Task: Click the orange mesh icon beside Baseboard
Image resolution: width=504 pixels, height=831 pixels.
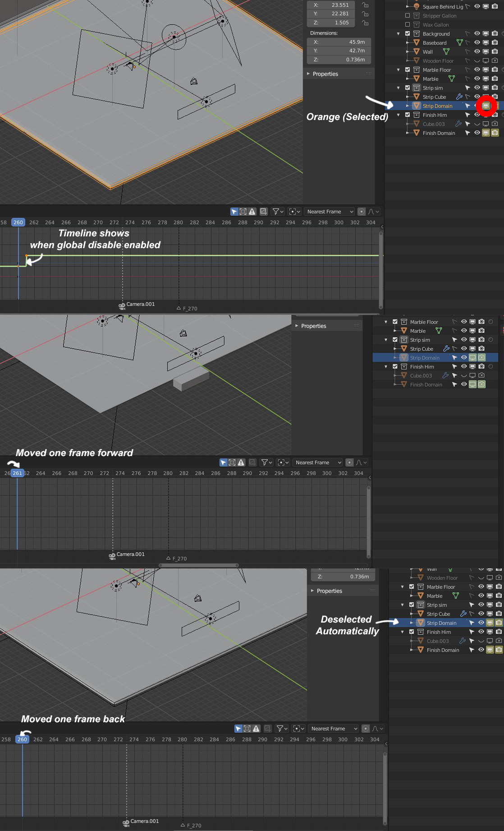Action: 417,43
